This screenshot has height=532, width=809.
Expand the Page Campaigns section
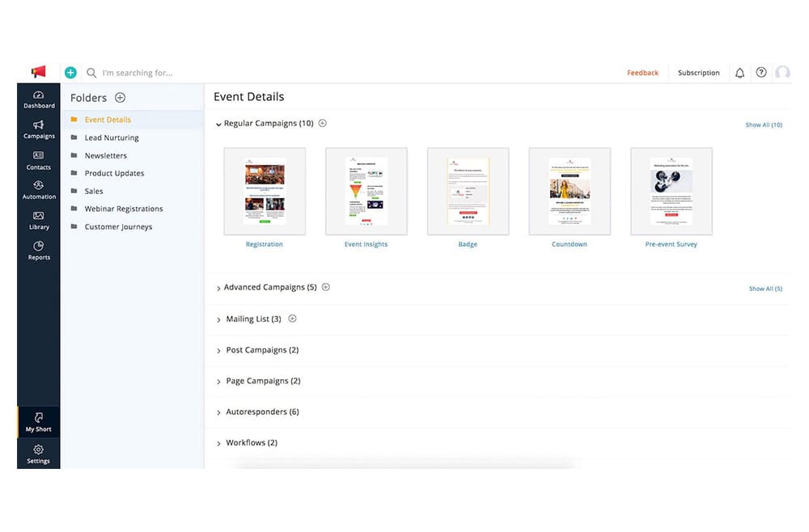[x=218, y=382]
